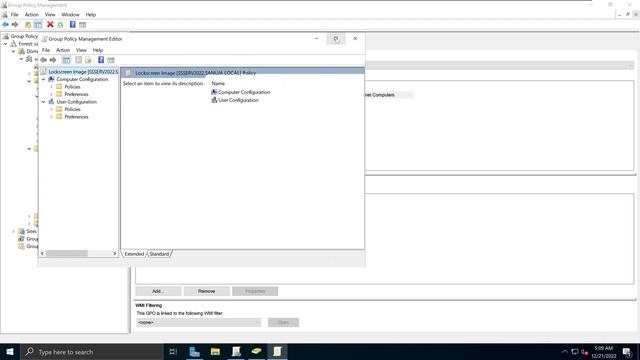Click Forward arrow in Group Policy Management toolbar
The image size is (640, 360).
click(x=15, y=24)
